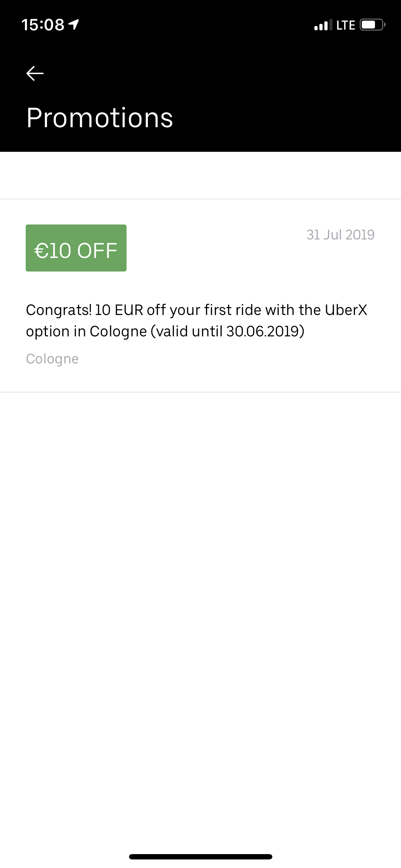Tap the battery indicator icon
This screenshot has height=868, width=401.
point(372,25)
